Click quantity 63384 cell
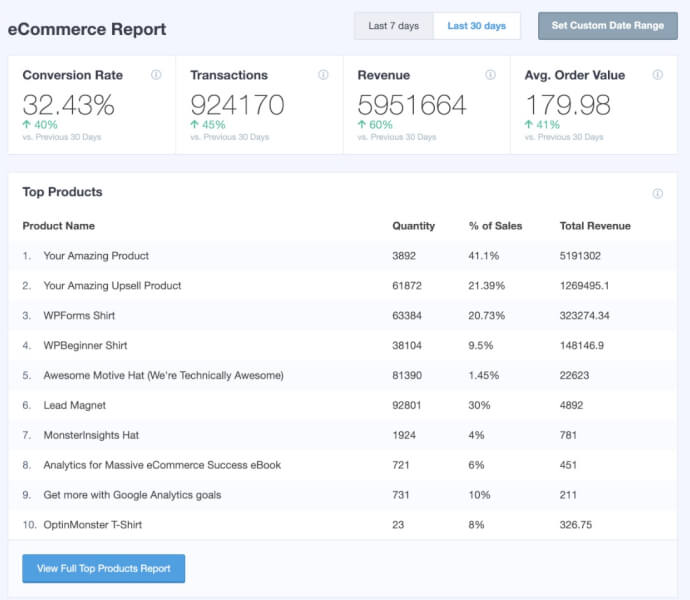Image resolution: width=690 pixels, height=600 pixels. [407, 316]
